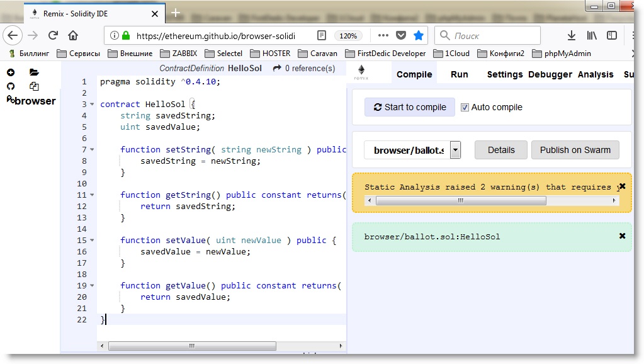Open the Биллинг bookmark

[29, 54]
